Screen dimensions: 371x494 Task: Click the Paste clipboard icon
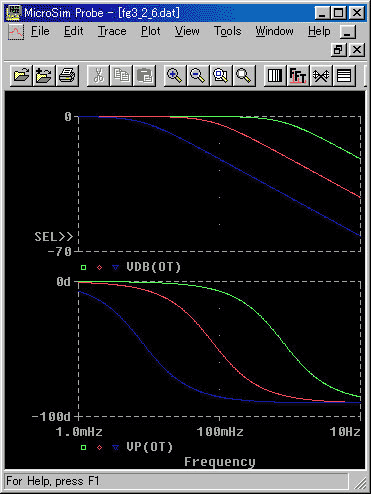(x=145, y=75)
